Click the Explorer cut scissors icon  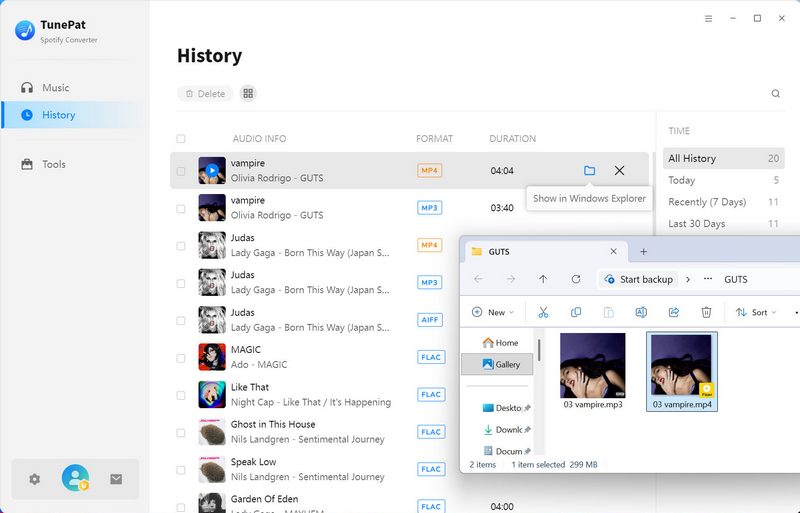tap(543, 312)
